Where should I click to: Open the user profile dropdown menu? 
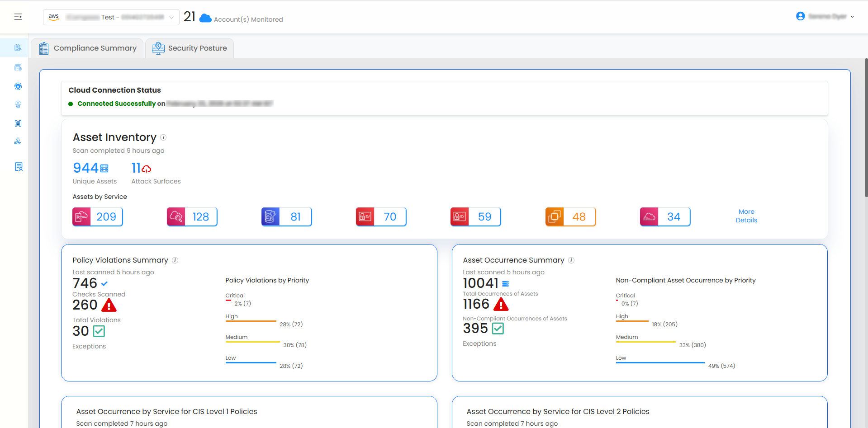point(825,16)
